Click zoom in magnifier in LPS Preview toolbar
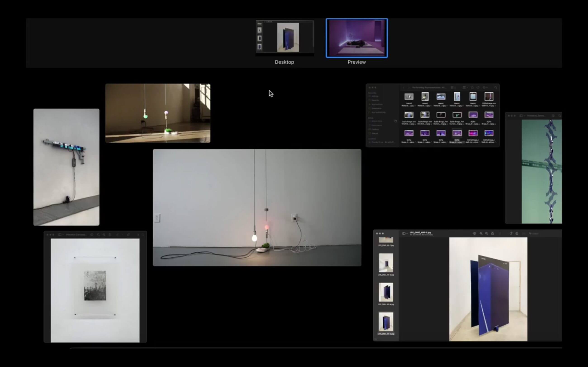Viewport: 588px width, 367px height. coord(487,234)
